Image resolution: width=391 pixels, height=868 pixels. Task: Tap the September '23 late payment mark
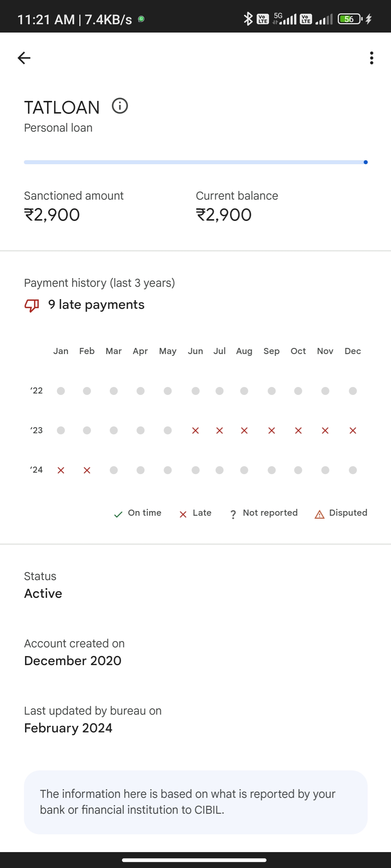(272, 430)
